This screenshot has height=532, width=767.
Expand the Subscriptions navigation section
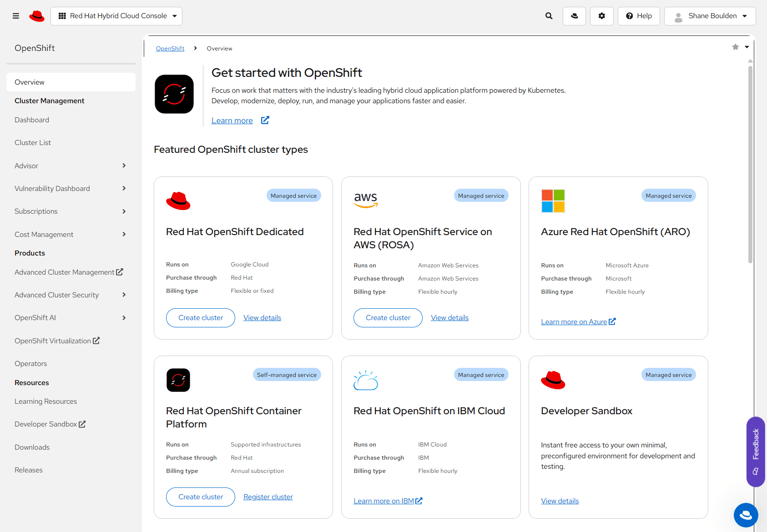coord(124,211)
